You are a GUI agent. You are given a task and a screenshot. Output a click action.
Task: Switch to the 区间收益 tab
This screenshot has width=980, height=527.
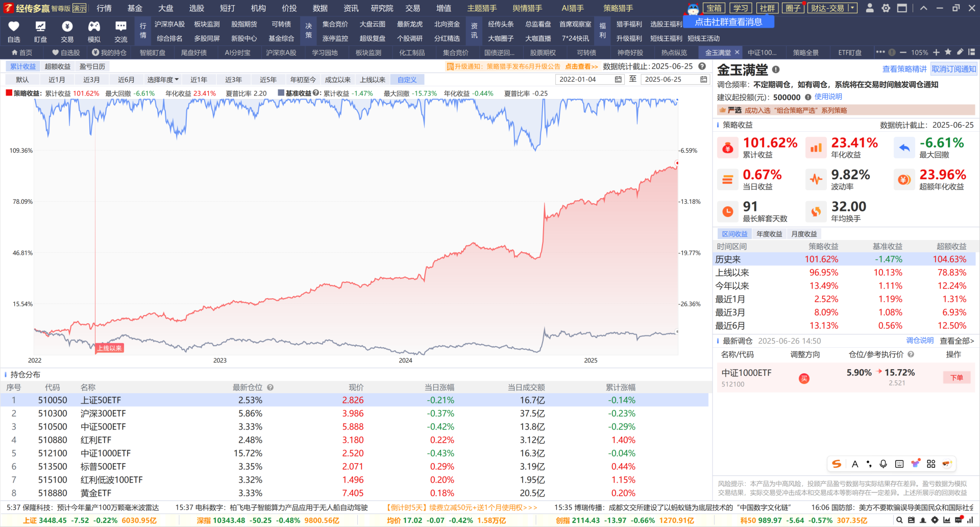734,234
